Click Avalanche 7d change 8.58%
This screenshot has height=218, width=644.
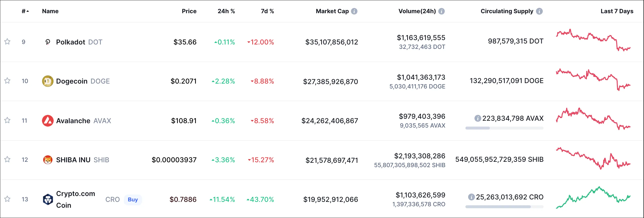tap(262, 120)
